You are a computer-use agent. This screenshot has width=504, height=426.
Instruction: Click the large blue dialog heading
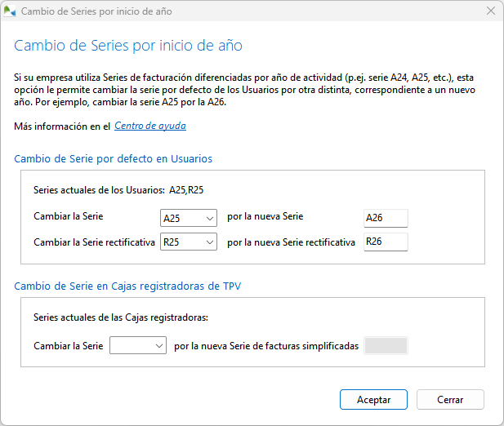point(128,46)
